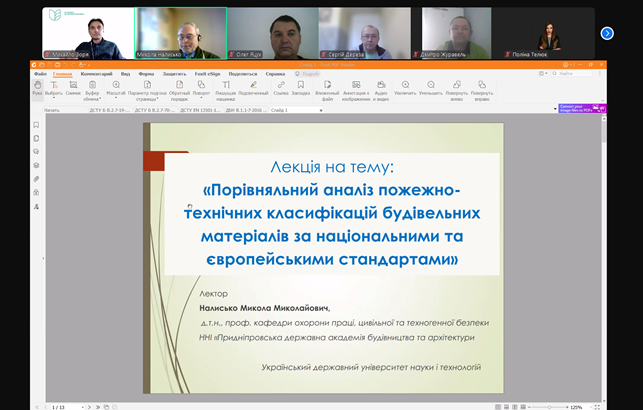
Task: Jump to last page in status bar
Action: [x=98, y=407]
